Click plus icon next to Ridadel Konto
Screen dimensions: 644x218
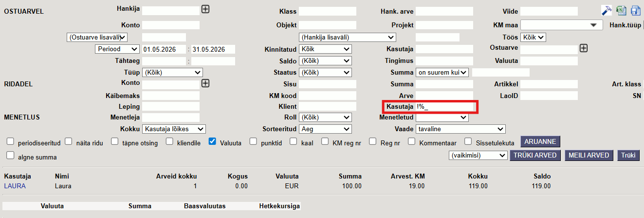pyautogui.click(x=205, y=83)
